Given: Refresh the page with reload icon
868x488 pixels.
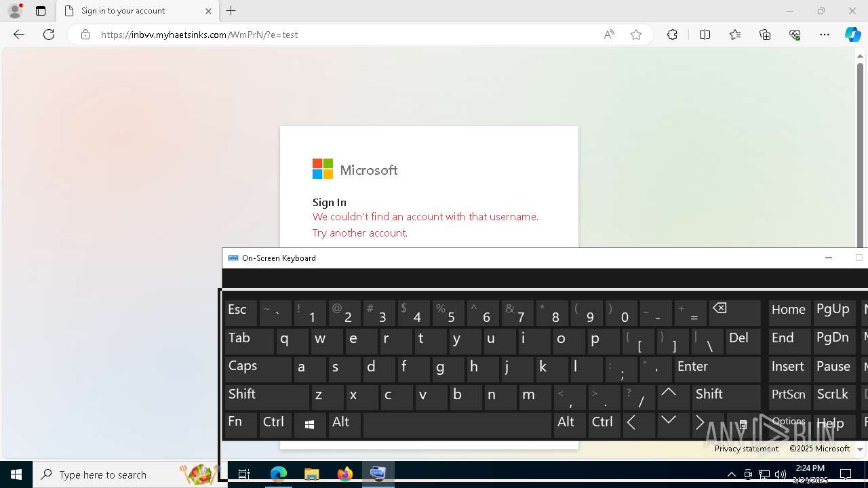Looking at the screenshot, I should coord(49,35).
